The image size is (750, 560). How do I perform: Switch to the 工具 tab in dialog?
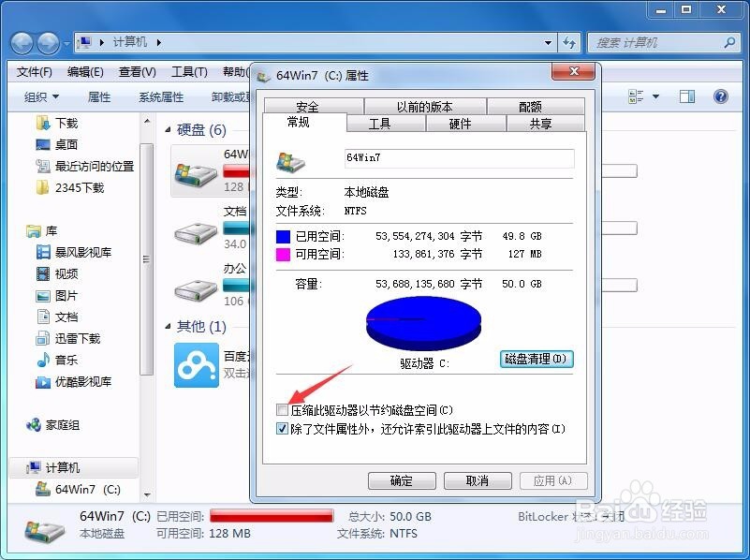coord(386,124)
